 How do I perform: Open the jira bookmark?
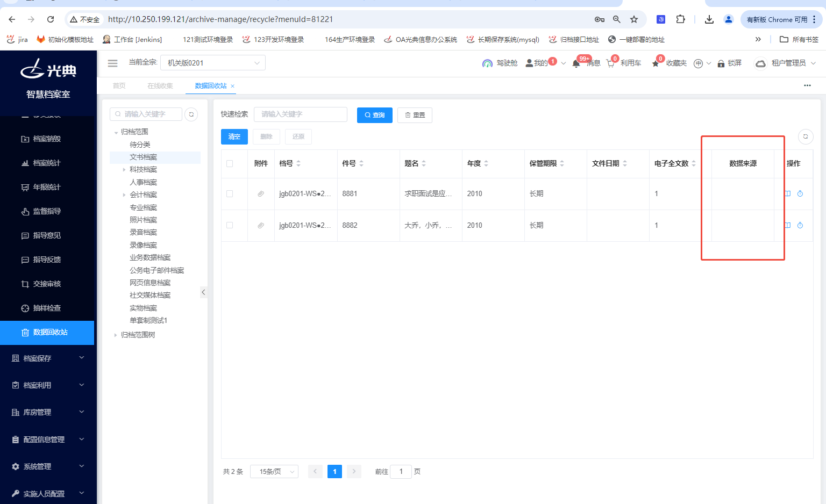coord(17,39)
